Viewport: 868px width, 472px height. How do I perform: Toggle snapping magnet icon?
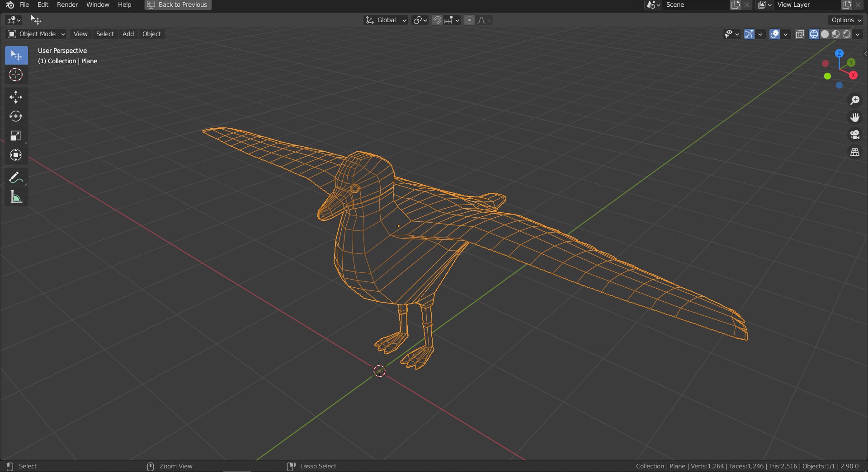pos(437,20)
